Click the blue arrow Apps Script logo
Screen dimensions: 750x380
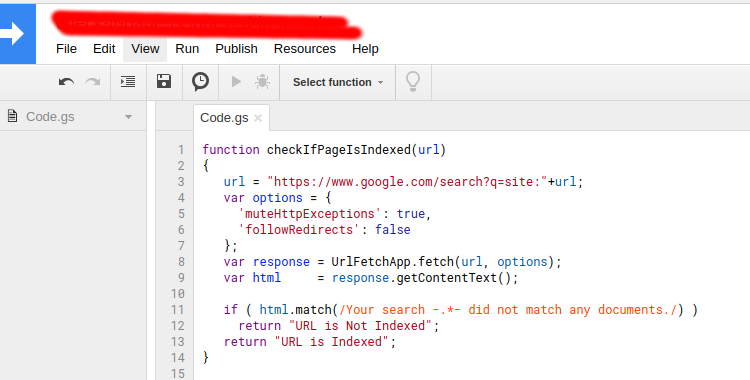pyautogui.click(x=17, y=34)
